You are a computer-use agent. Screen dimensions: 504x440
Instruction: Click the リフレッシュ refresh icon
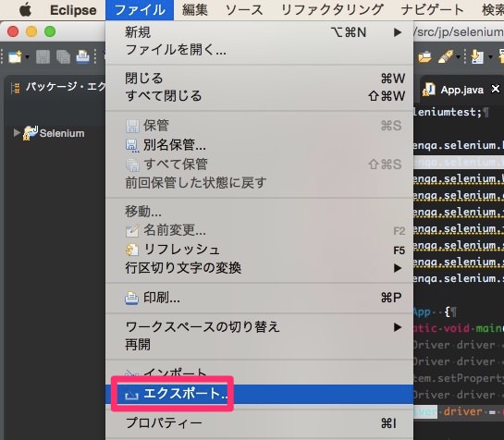click(132, 250)
